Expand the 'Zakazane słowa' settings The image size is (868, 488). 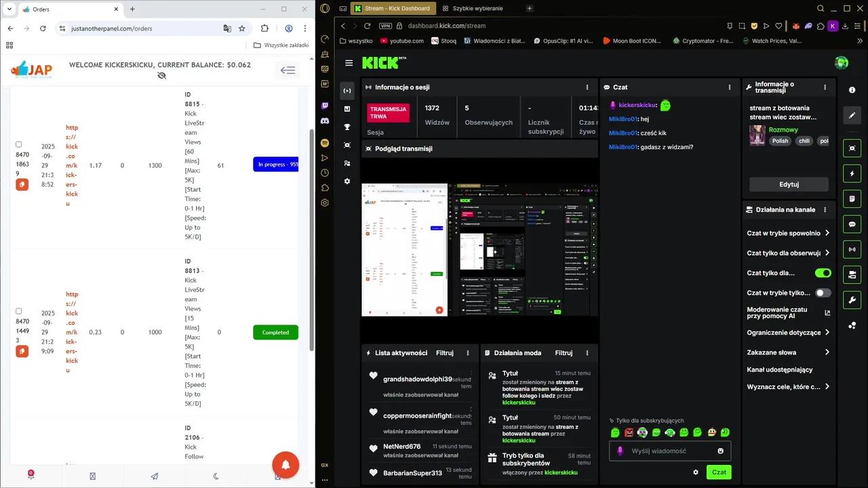click(827, 352)
